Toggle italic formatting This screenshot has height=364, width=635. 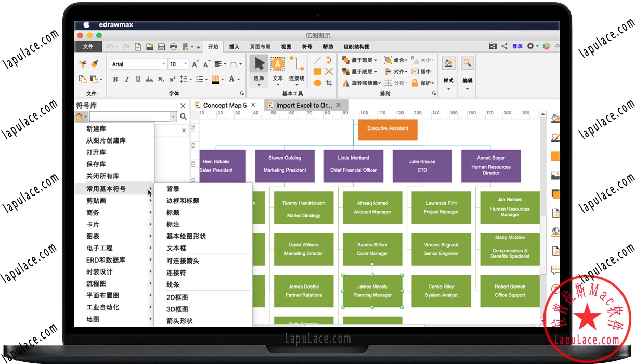(126, 80)
